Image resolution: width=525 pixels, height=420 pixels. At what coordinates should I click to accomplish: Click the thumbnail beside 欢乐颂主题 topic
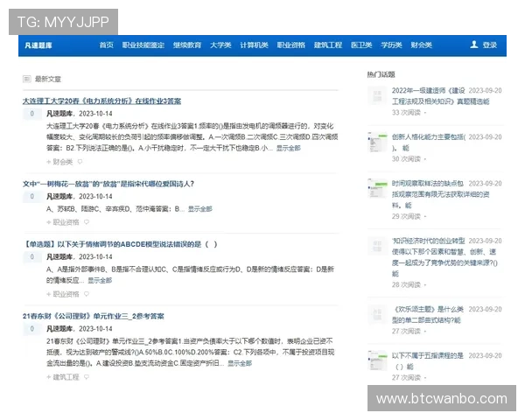377,314
